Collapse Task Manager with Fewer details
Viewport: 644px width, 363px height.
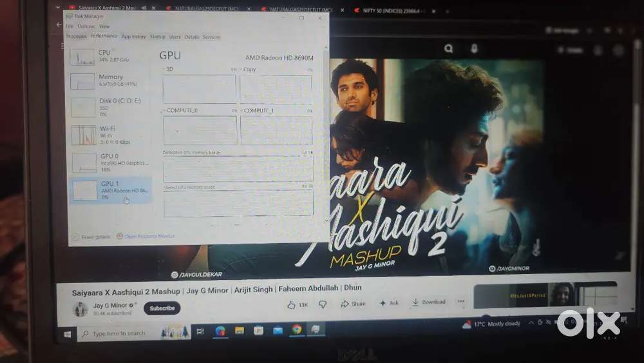(91, 237)
